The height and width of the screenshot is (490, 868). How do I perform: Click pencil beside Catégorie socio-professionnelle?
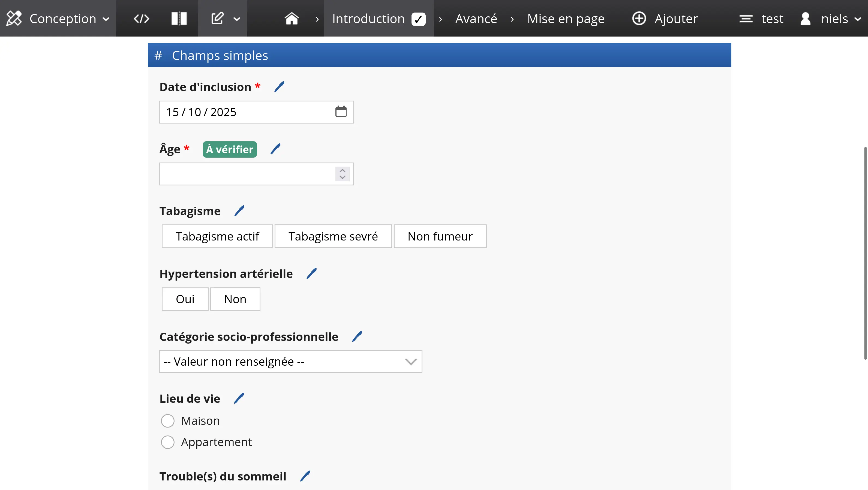(x=357, y=336)
